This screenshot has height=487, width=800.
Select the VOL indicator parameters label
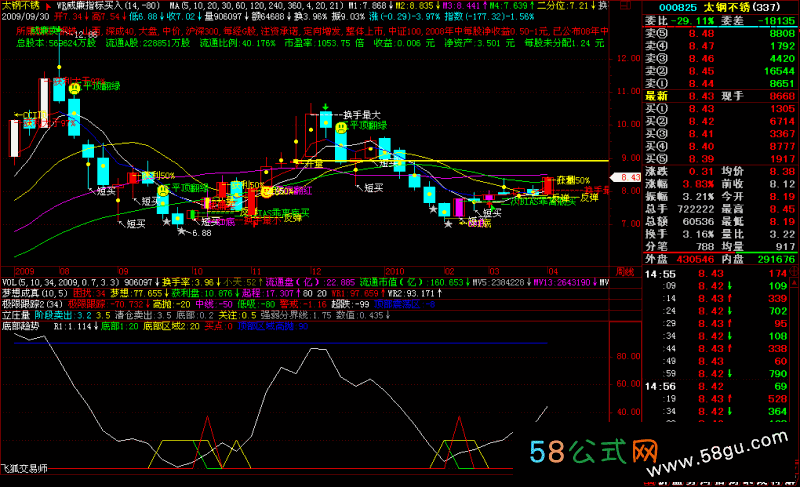pyautogui.click(x=61, y=282)
